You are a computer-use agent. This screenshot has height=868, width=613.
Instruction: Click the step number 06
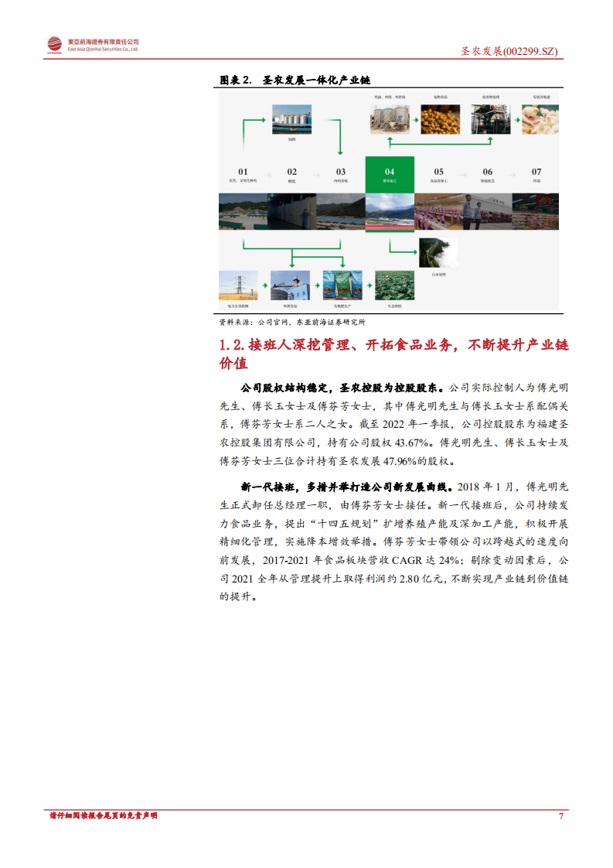click(x=488, y=172)
